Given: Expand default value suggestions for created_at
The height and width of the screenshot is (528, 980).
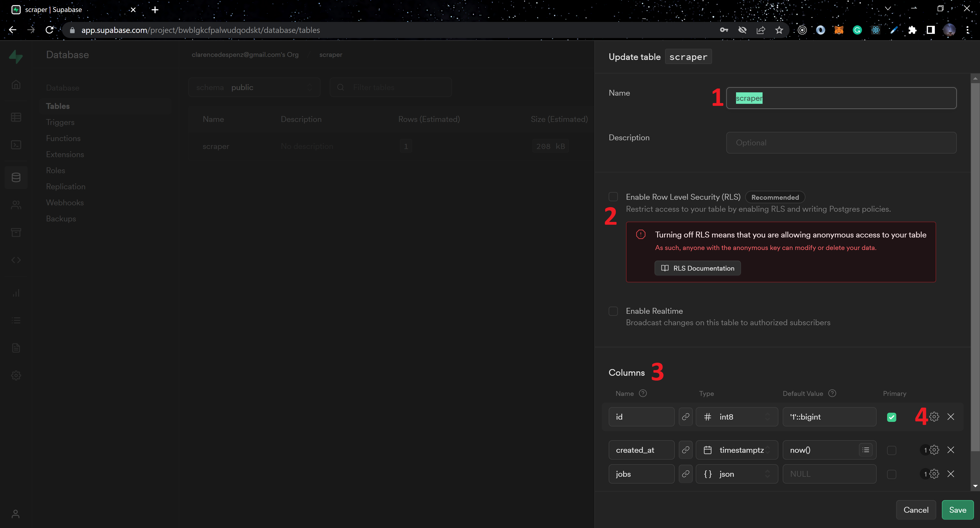Looking at the screenshot, I should [x=866, y=450].
